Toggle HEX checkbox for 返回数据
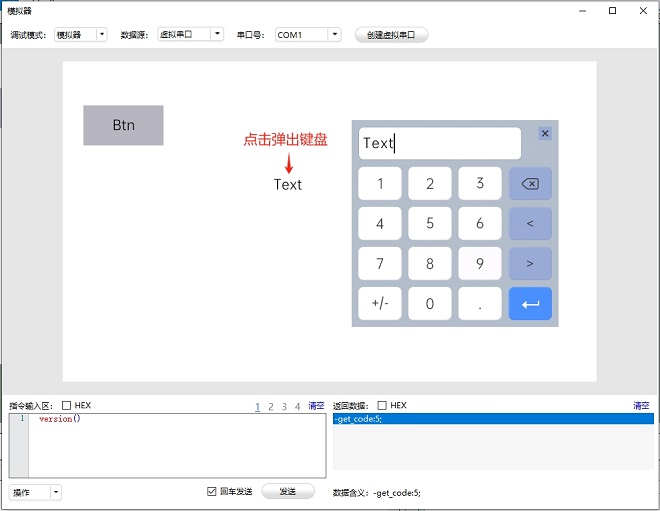660x511 pixels. click(382, 405)
